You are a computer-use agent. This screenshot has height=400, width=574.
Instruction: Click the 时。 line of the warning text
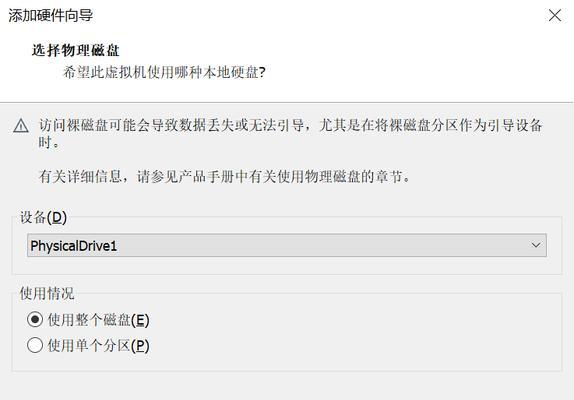49,142
